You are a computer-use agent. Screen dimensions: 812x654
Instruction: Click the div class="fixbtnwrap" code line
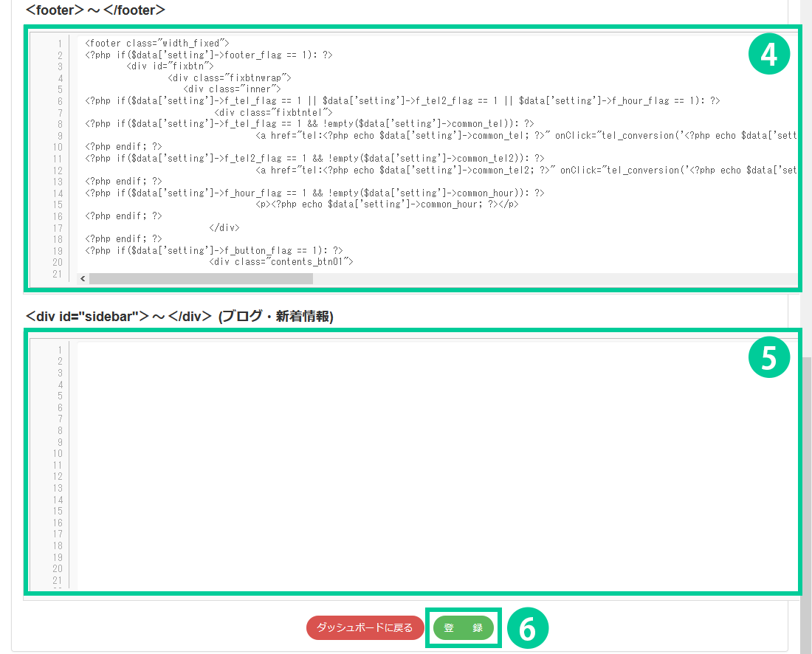pos(230,78)
